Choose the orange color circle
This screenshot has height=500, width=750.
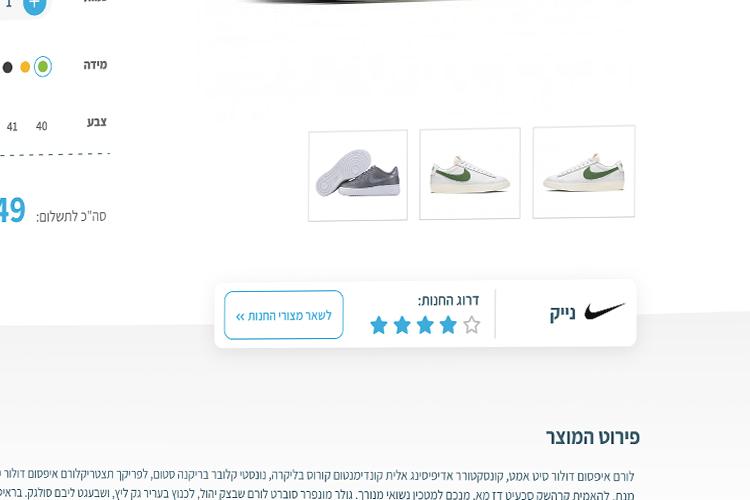[x=25, y=67]
